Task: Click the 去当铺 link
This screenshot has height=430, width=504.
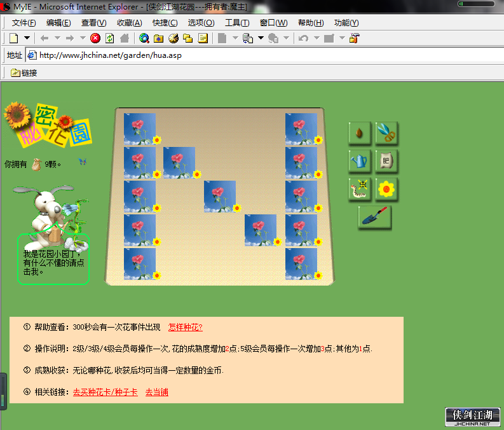Action: (157, 392)
